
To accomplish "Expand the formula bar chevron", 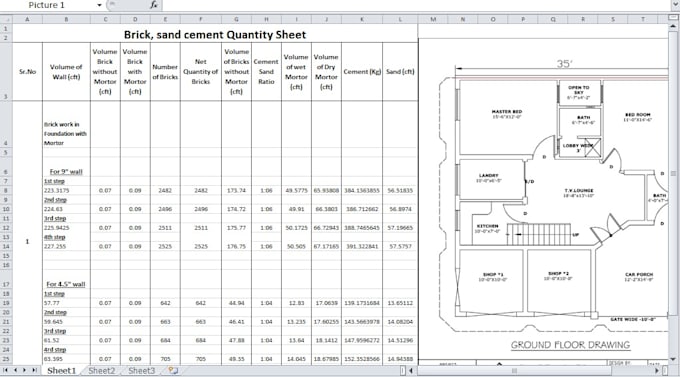I will pyautogui.click(x=675, y=4).
